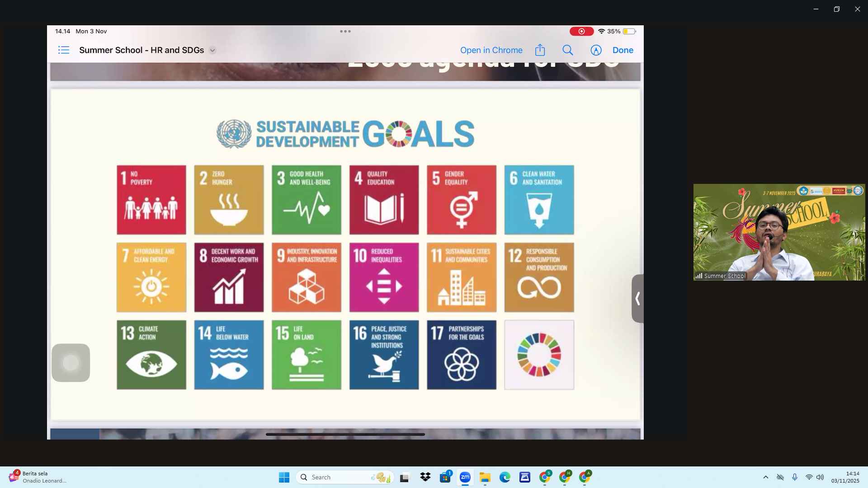Click the Windows Start button
Viewport: 868px width, 488px height.
point(284,477)
